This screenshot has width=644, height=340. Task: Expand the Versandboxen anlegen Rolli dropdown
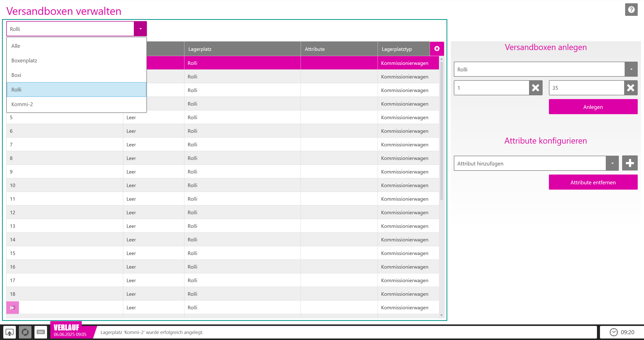point(631,69)
